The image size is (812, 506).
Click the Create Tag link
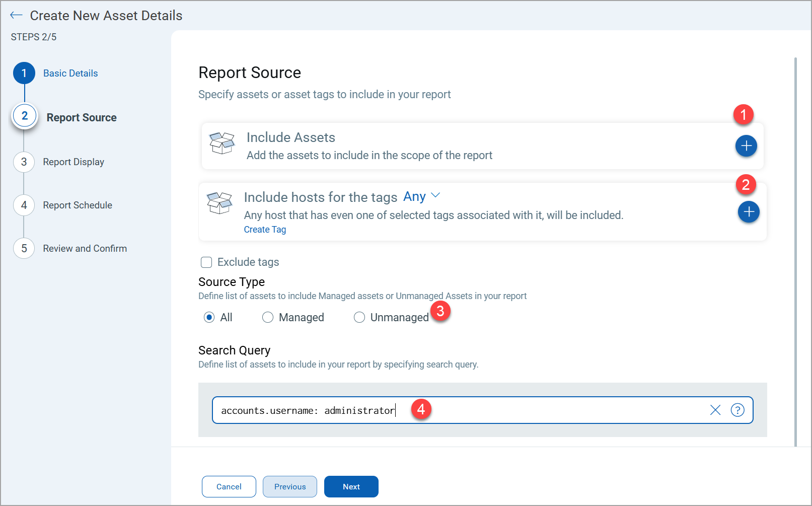tap(265, 230)
